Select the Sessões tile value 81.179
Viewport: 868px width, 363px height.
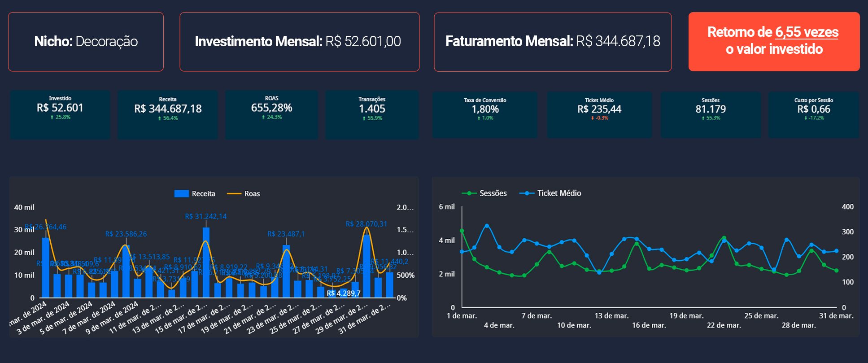click(711, 109)
